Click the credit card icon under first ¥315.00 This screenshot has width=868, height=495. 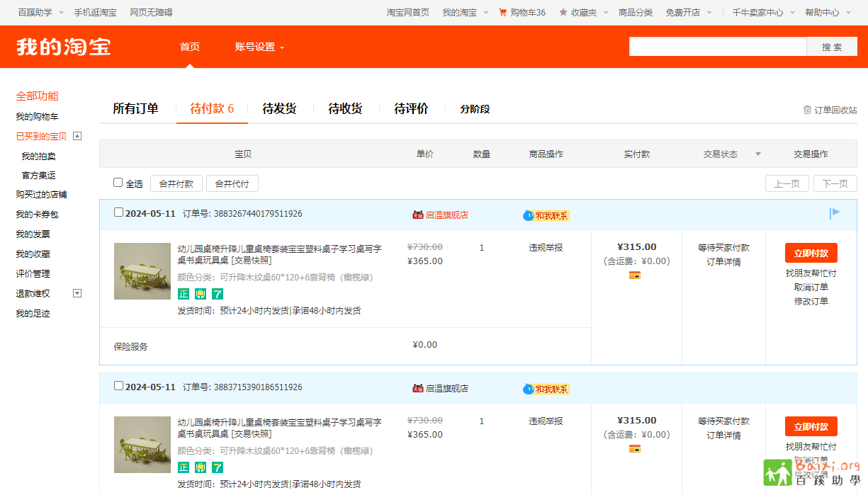tap(635, 275)
